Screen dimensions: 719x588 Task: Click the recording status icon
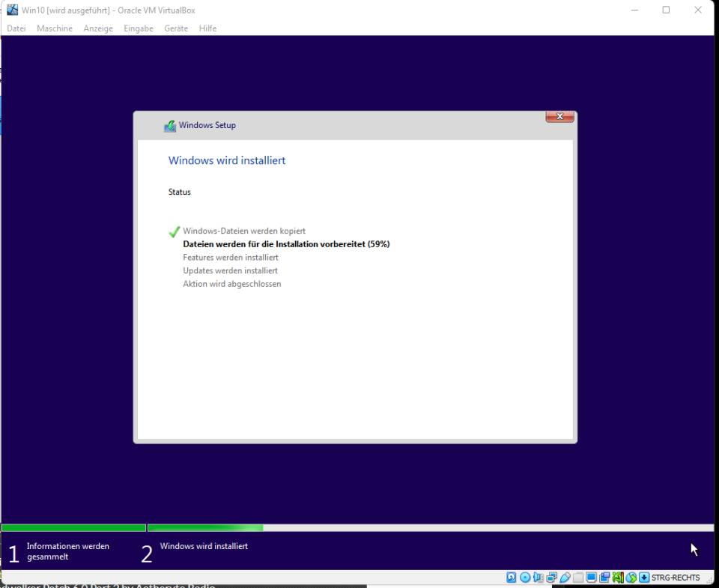604,578
